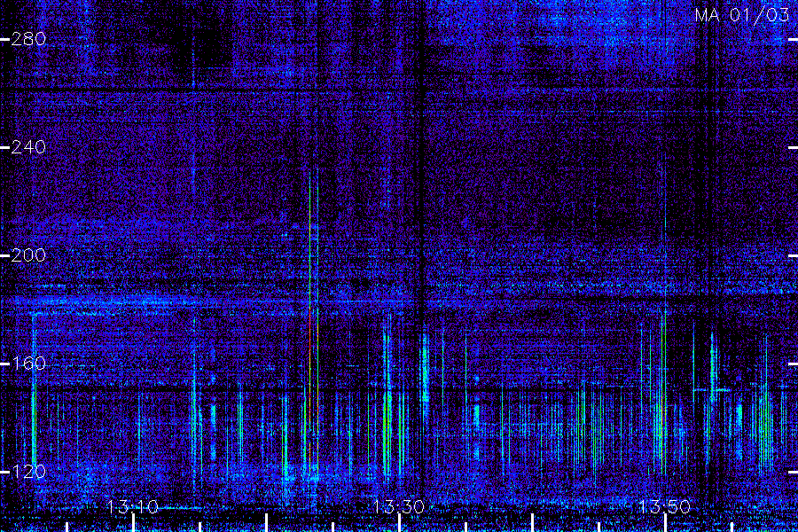
Task: Click the 240 frequency axis label
Action: coord(28,148)
